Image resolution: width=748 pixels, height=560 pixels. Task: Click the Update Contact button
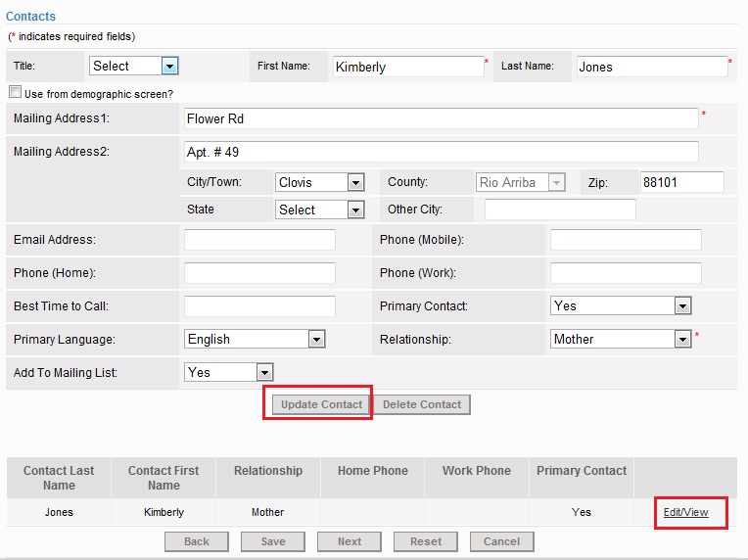point(321,404)
